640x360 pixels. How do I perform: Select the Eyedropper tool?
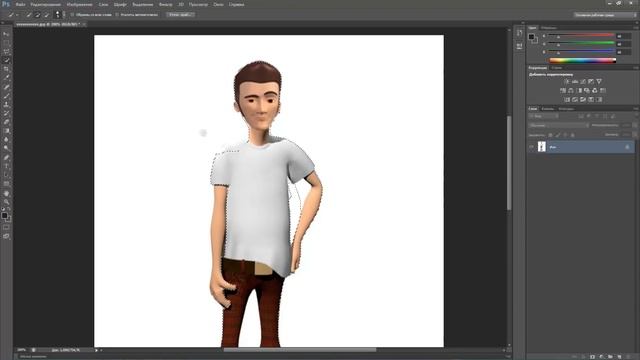6,78
